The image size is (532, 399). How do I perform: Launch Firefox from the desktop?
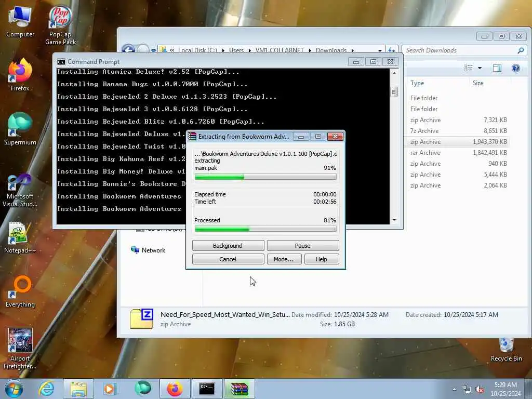click(x=20, y=75)
